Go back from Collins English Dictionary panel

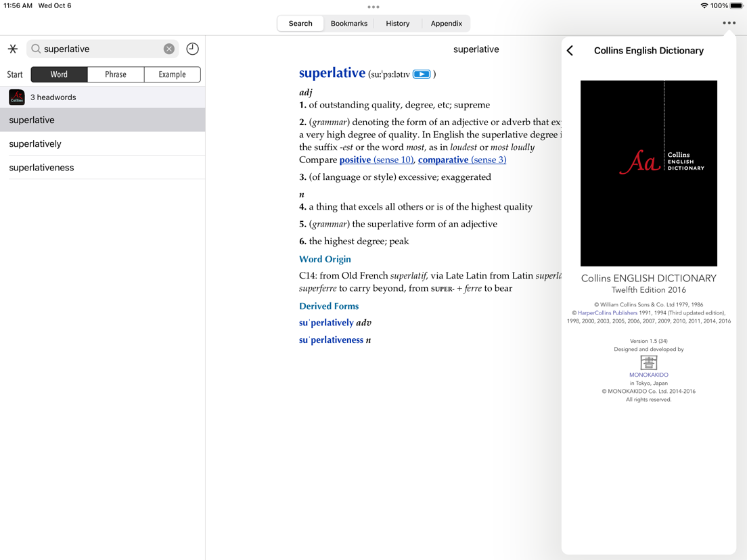tap(570, 51)
